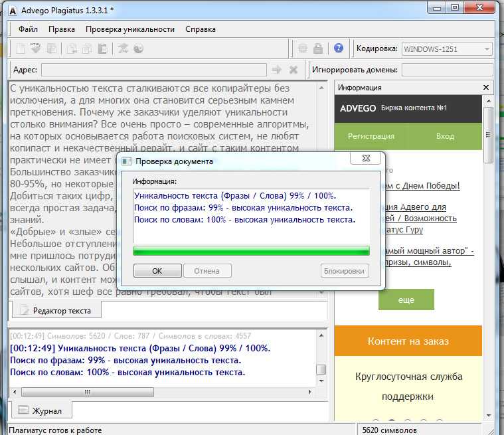Click the dialog line 'Поиск по фразам: 99%'
This screenshot has width=504, height=435.
click(x=243, y=208)
